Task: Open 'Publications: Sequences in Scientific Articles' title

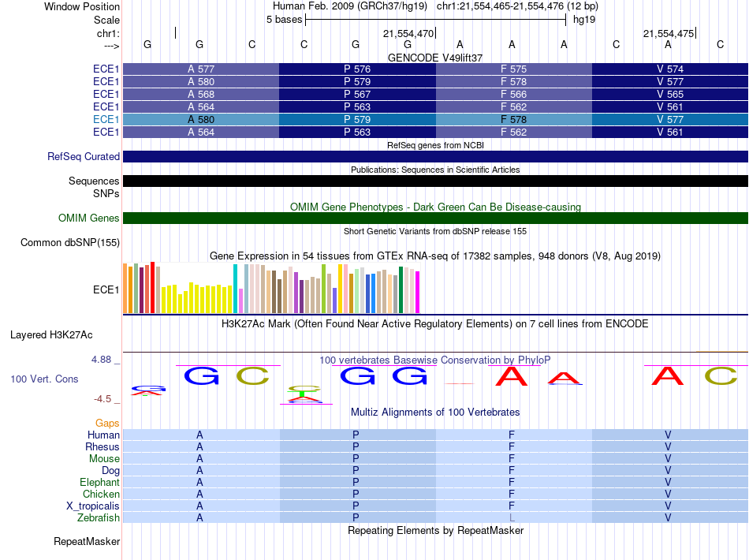Action: [x=435, y=170]
